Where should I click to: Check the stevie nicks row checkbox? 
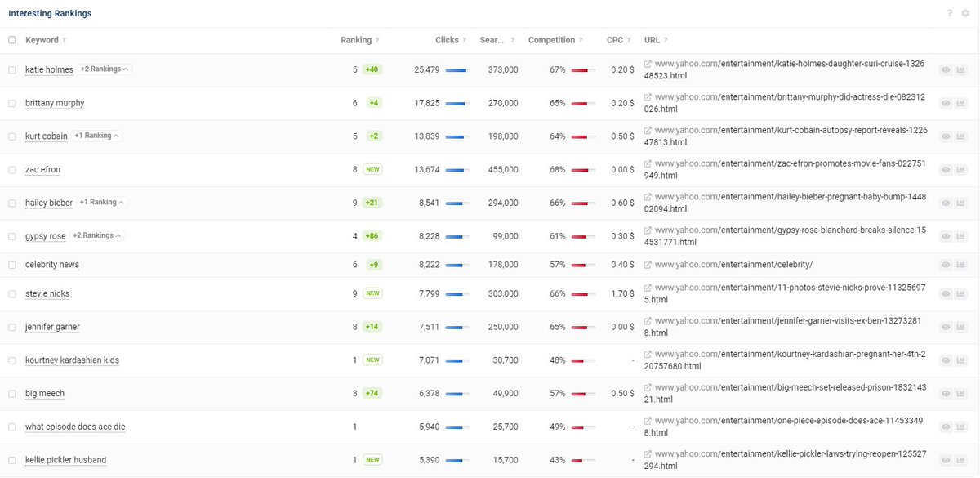(x=12, y=294)
